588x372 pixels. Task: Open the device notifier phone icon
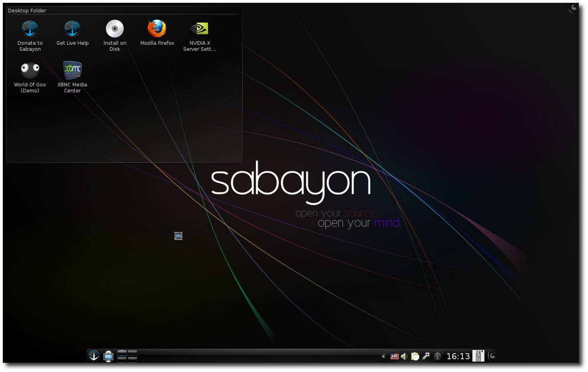click(478, 356)
